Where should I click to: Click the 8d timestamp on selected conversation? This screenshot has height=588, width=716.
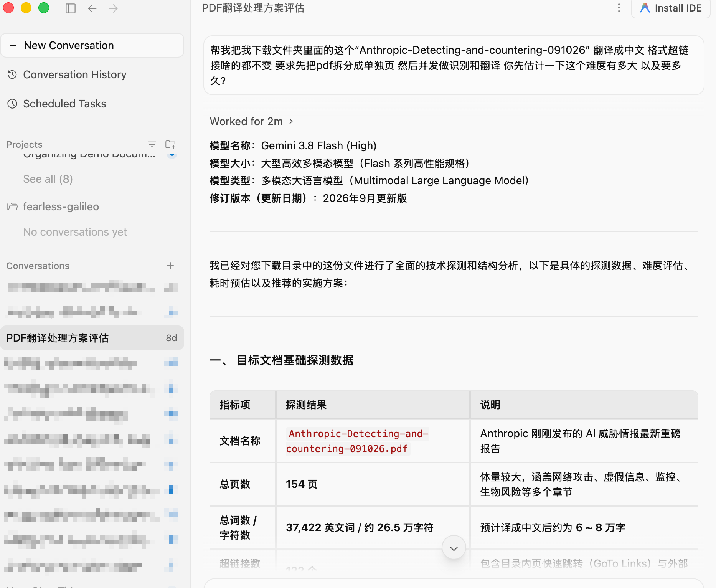[171, 338]
